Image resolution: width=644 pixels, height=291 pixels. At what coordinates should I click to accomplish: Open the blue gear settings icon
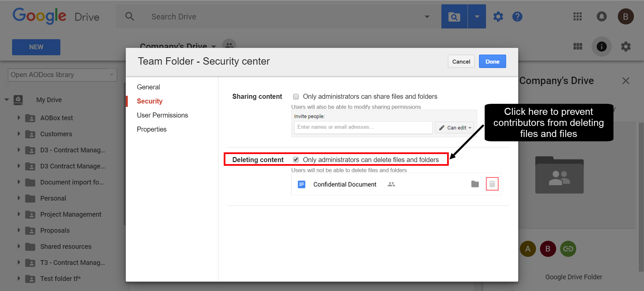pos(498,16)
